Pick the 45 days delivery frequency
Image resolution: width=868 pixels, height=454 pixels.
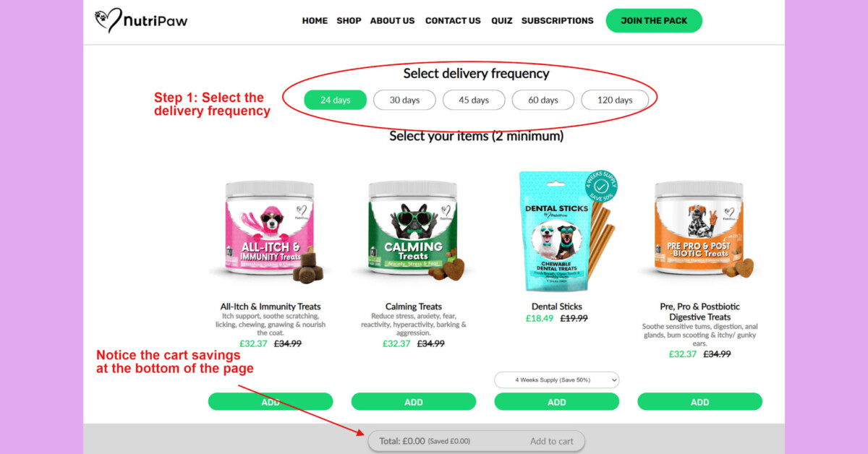tap(474, 100)
